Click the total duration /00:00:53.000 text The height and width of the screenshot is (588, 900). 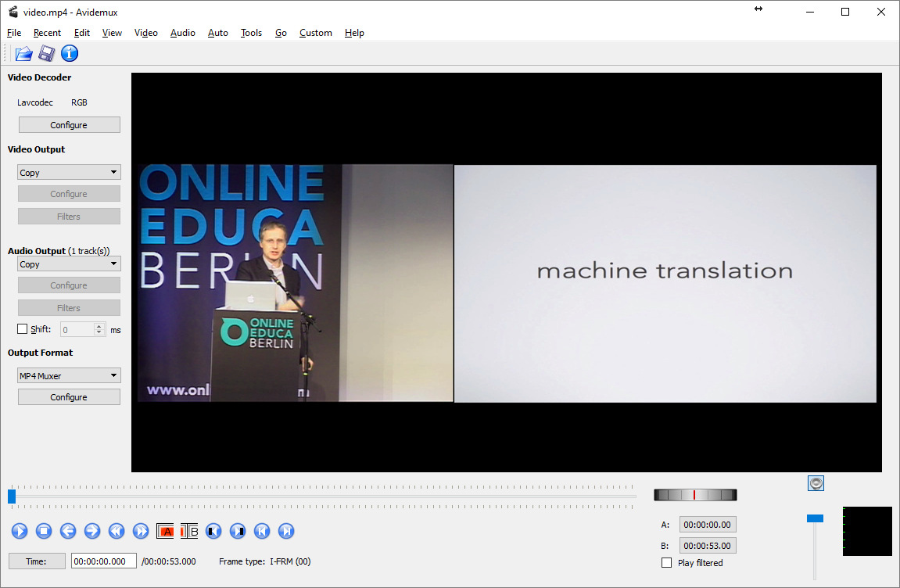coord(169,561)
